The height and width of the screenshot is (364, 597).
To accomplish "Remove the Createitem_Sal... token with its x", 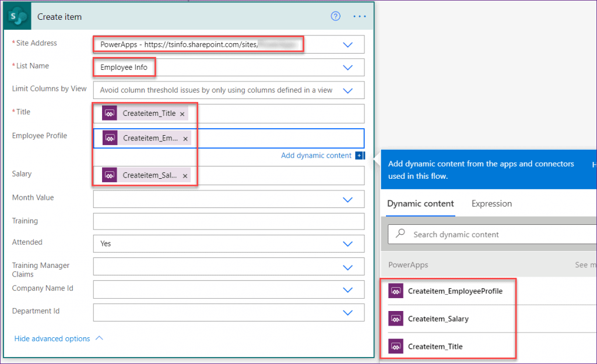I will tap(185, 176).
